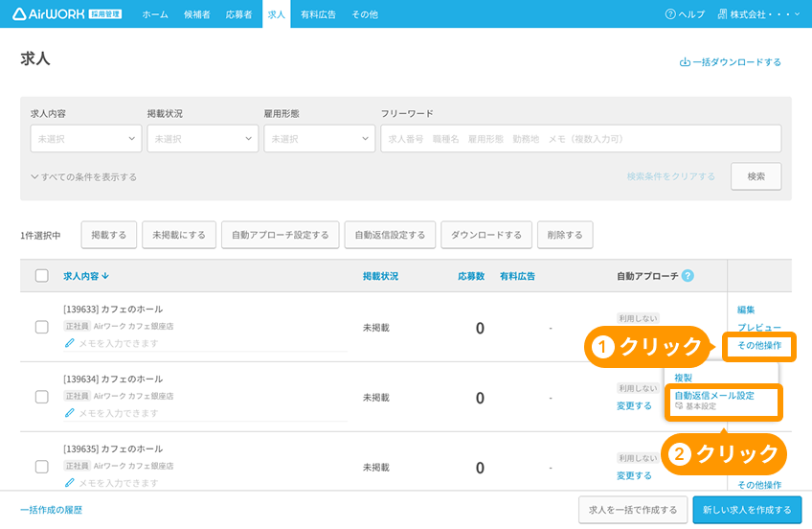Click memo field for job 139634
This screenshot has width=812, height=529.
[205, 413]
